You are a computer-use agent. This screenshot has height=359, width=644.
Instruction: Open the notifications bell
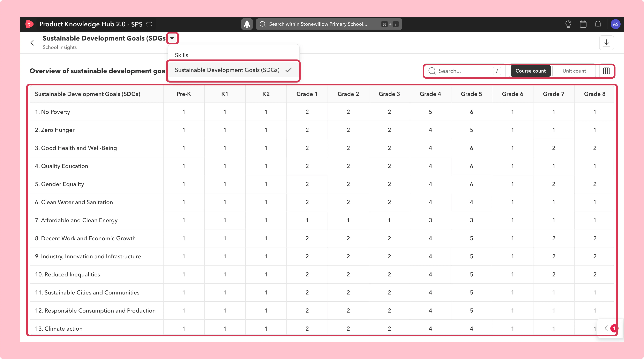(598, 24)
